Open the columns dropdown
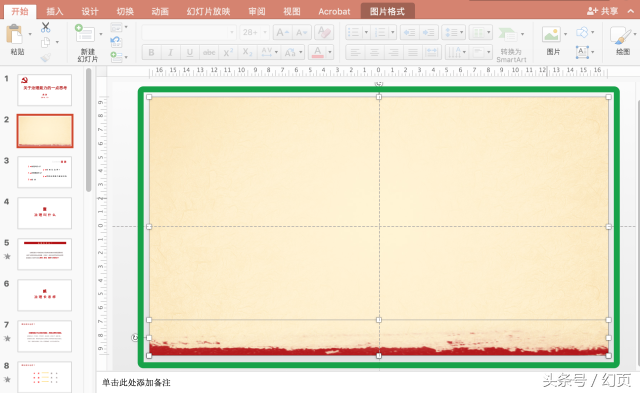 480,32
